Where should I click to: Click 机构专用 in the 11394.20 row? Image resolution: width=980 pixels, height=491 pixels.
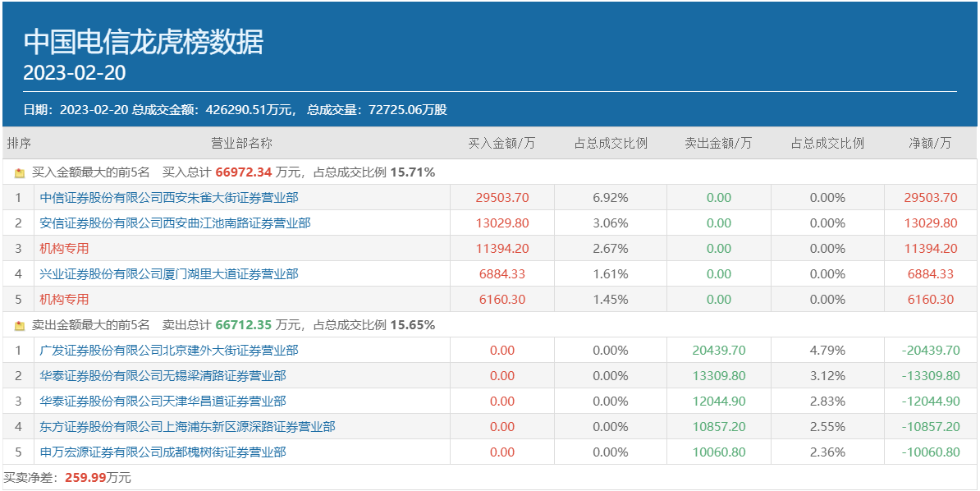tap(64, 249)
